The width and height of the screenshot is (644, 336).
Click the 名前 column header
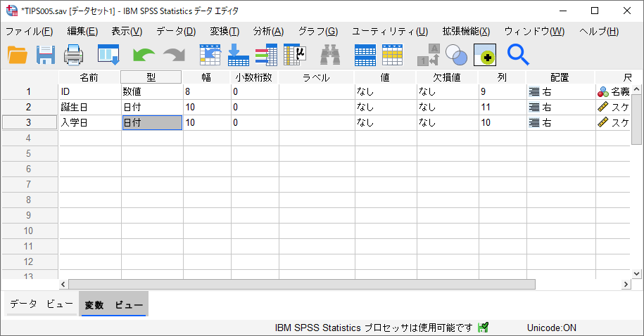(x=89, y=77)
